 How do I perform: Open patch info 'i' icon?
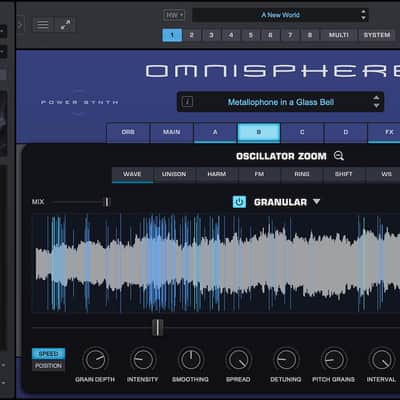point(187,102)
